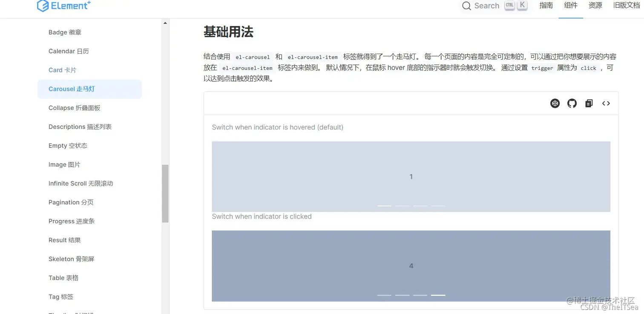Open the 旧版文档 link

[x=625, y=6]
